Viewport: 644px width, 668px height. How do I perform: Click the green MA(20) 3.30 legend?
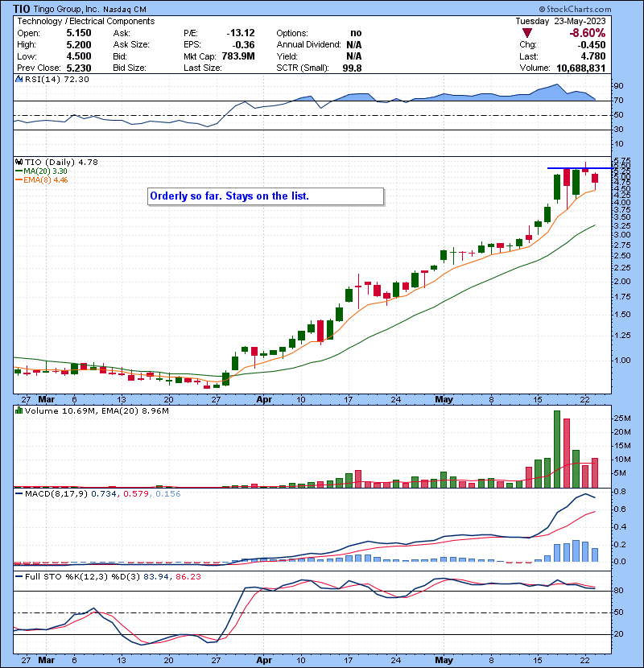tap(41, 171)
